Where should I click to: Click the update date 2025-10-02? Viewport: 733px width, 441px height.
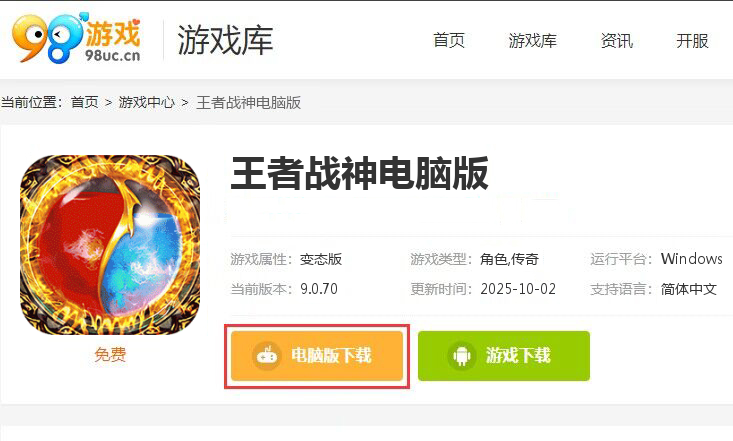[x=518, y=289]
